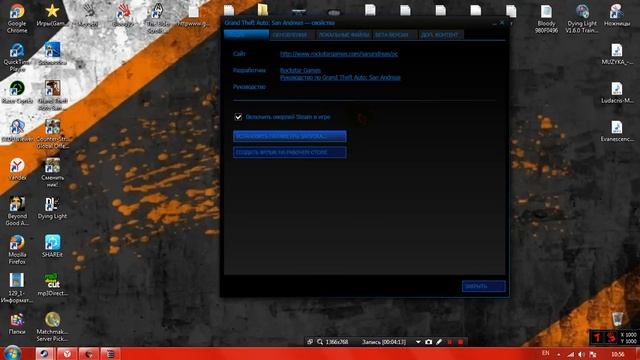Select the DLC content tab

pos(440,35)
